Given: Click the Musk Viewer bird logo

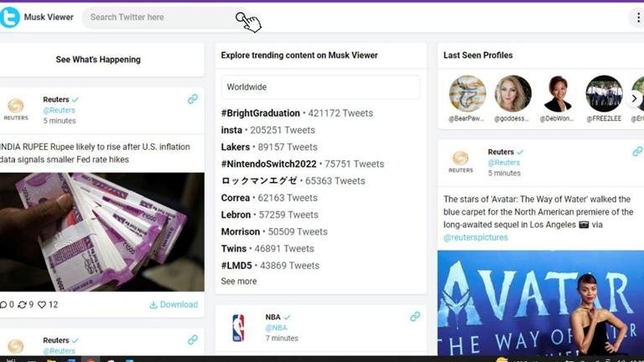Looking at the screenshot, I should point(10,17).
